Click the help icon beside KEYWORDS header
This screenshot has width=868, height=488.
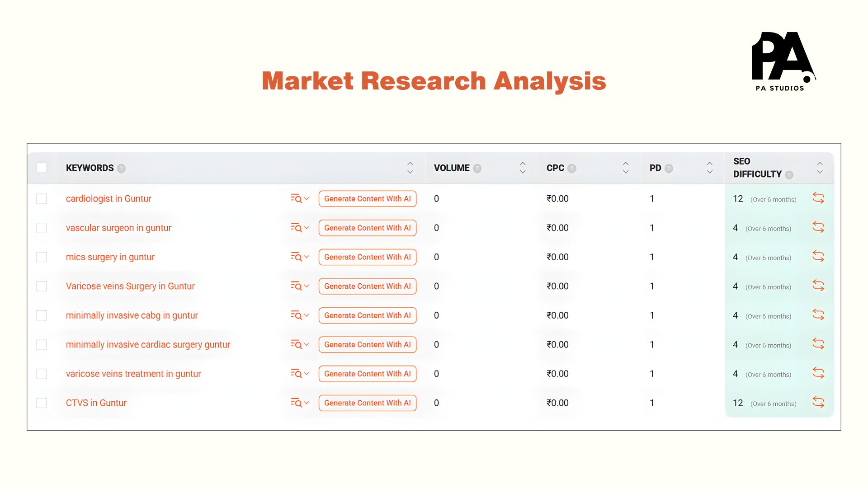pos(121,168)
